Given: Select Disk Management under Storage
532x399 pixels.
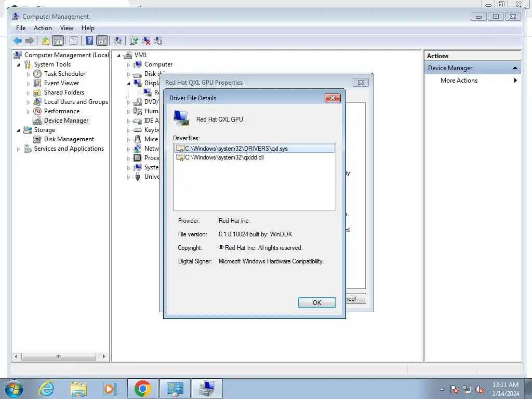Looking at the screenshot, I should coord(69,139).
